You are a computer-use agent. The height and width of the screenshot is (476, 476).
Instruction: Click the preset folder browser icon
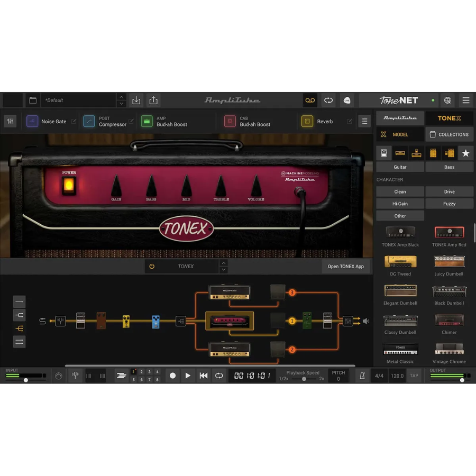pyautogui.click(x=33, y=100)
